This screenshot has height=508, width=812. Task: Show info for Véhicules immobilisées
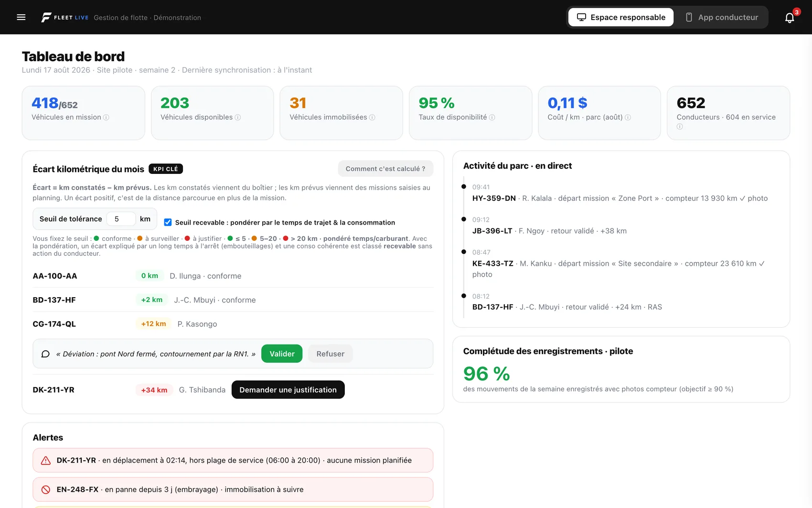(x=372, y=118)
